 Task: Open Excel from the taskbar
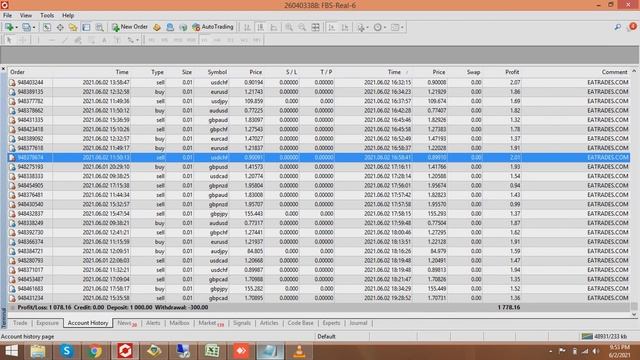coord(212,351)
